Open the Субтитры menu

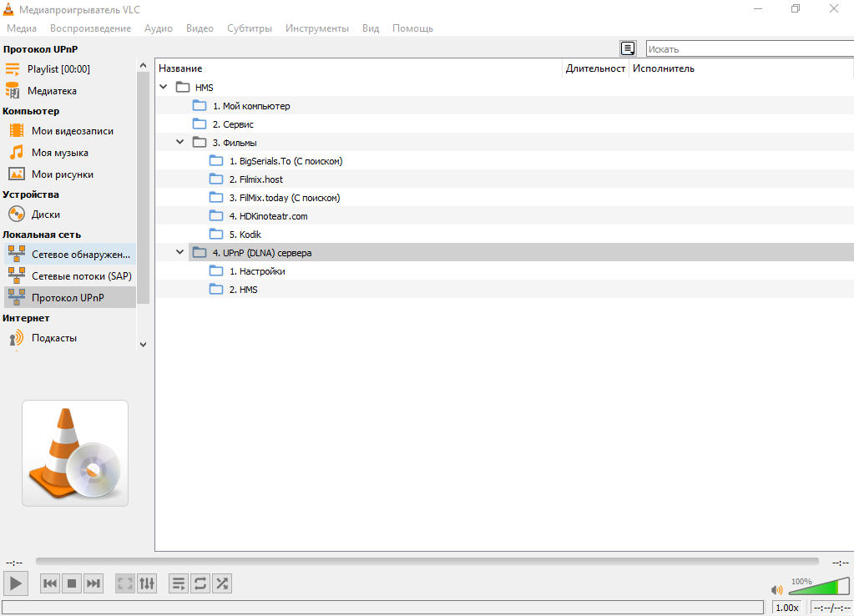point(250,28)
